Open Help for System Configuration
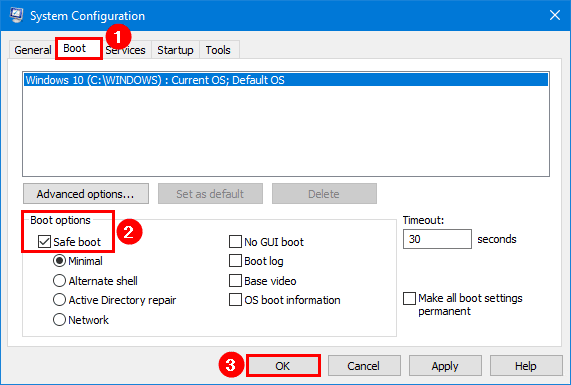The height and width of the screenshot is (385, 571). point(526,366)
